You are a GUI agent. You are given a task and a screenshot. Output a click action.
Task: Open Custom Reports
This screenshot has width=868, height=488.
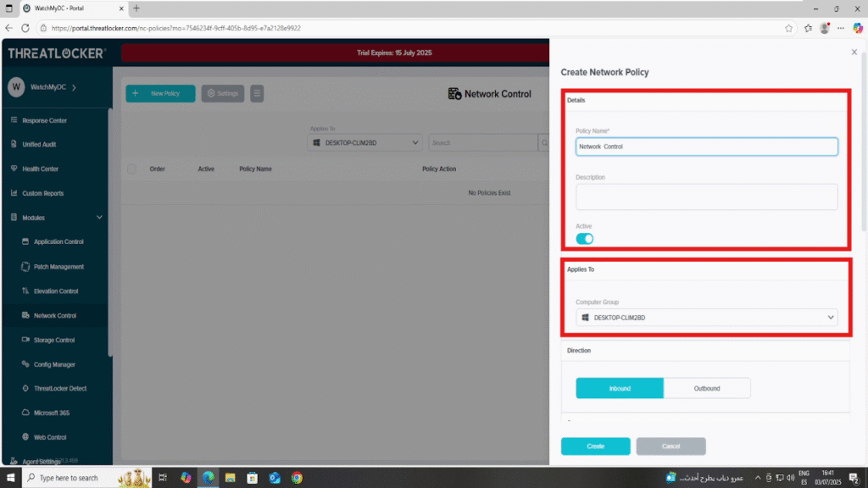[42, 193]
